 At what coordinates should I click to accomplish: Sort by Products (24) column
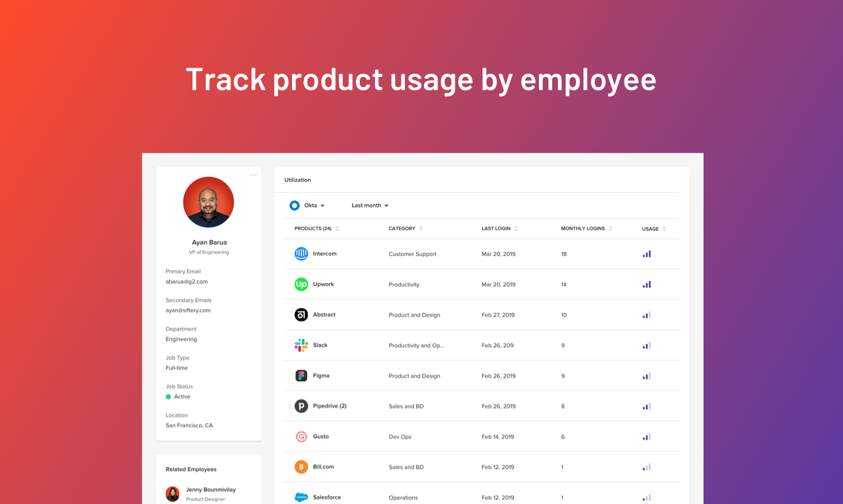[317, 229]
